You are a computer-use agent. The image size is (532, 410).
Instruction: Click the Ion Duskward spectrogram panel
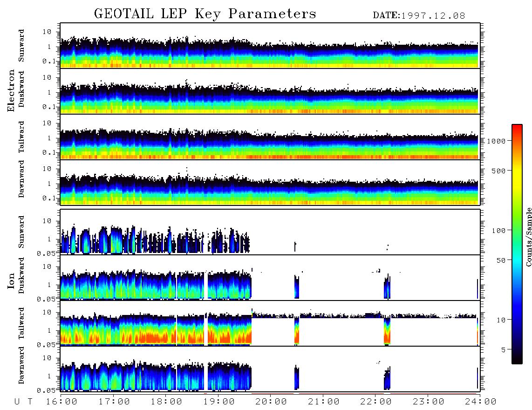tap(270, 278)
